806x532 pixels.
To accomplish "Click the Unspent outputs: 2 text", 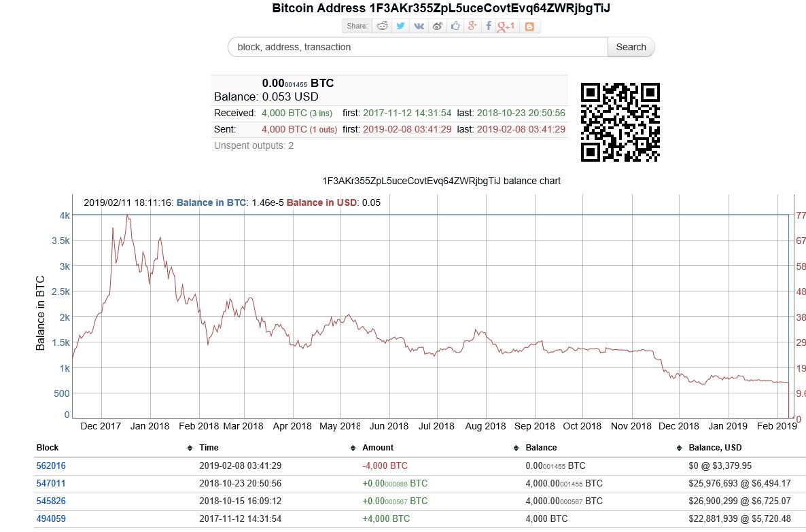I will tap(254, 145).
